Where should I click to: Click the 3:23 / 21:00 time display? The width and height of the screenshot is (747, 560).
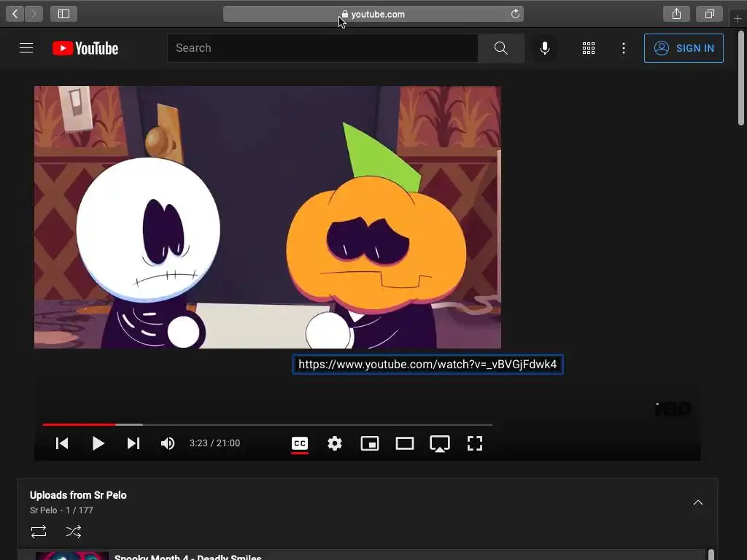(215, 443)
